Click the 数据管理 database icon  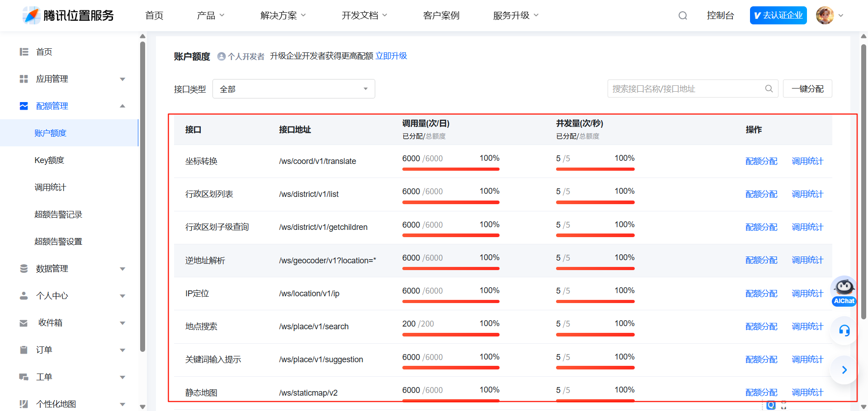(24, 269)
